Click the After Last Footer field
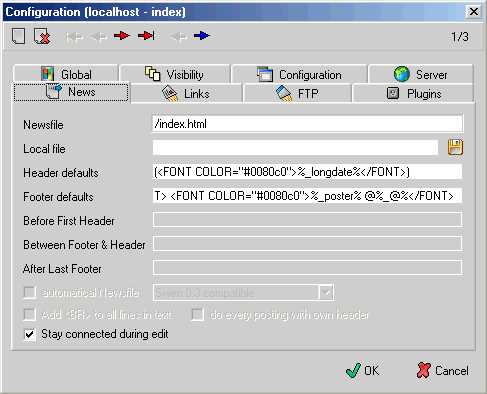Screen dimensions: 487x394 click(307, 268)
